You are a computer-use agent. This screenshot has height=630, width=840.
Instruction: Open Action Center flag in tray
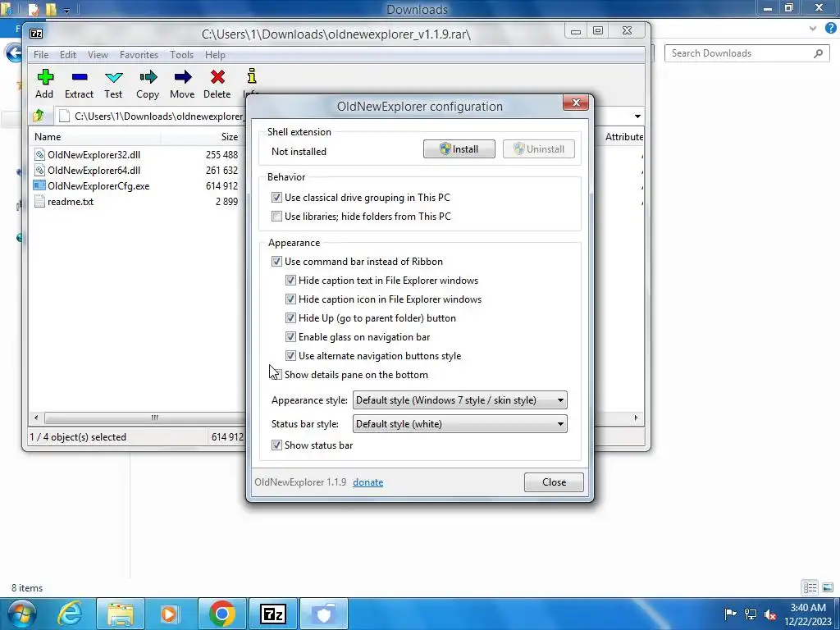730,614
